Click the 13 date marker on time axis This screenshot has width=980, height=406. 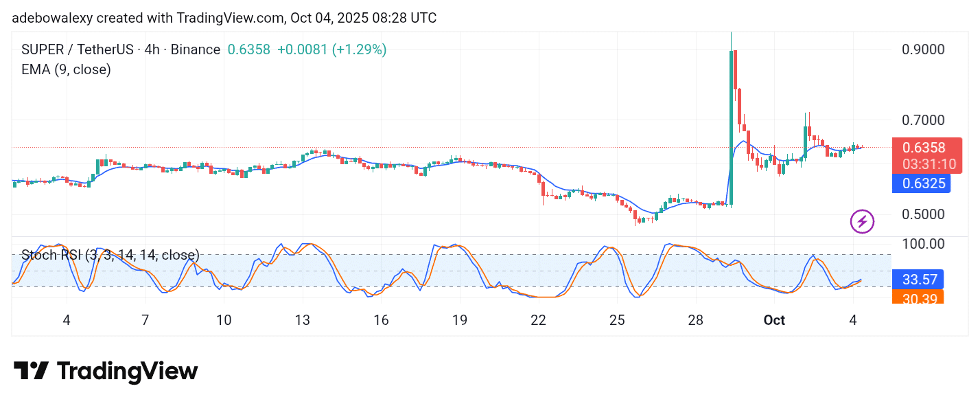tap(302, 321)
